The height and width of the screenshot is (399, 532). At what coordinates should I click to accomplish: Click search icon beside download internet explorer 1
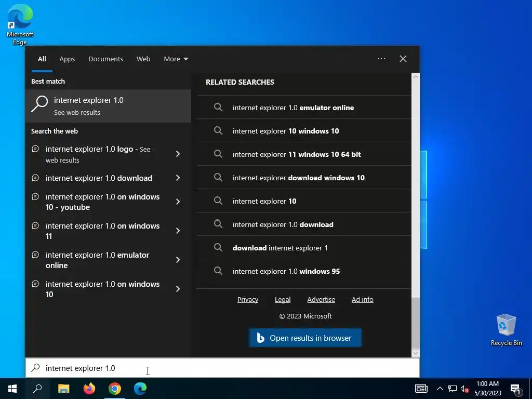coord(218,248)
